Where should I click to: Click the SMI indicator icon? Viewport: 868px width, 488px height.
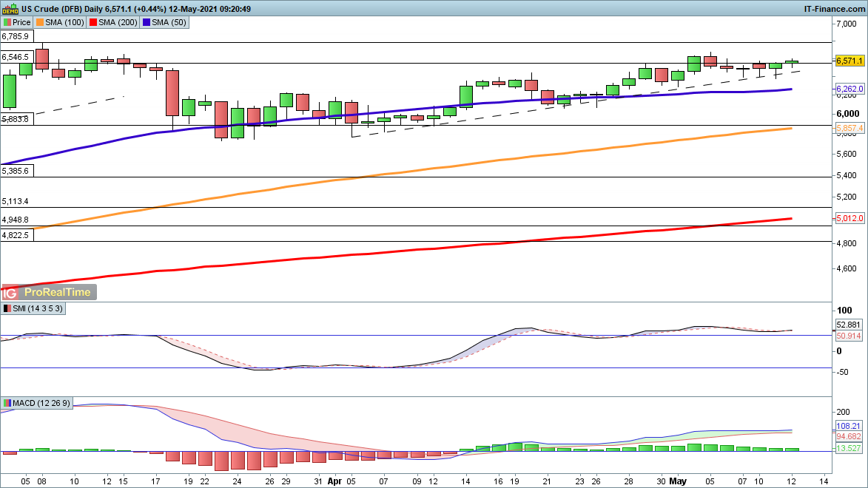7,309
